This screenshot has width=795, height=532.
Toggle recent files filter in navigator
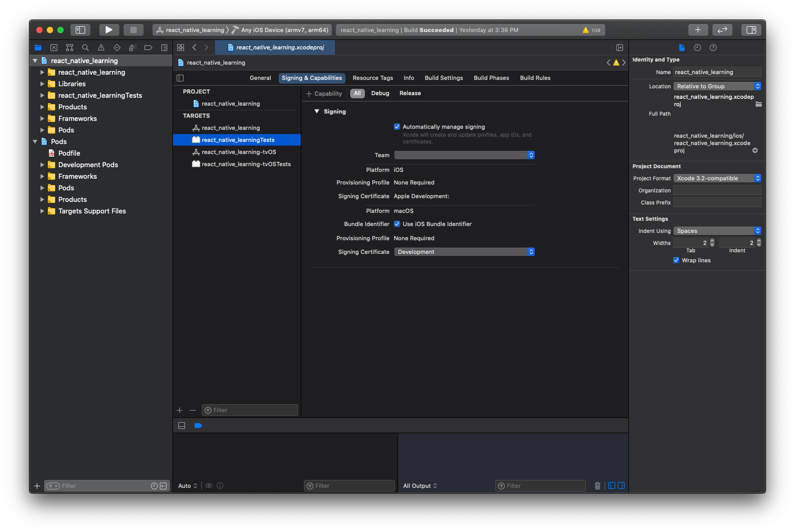154,486
